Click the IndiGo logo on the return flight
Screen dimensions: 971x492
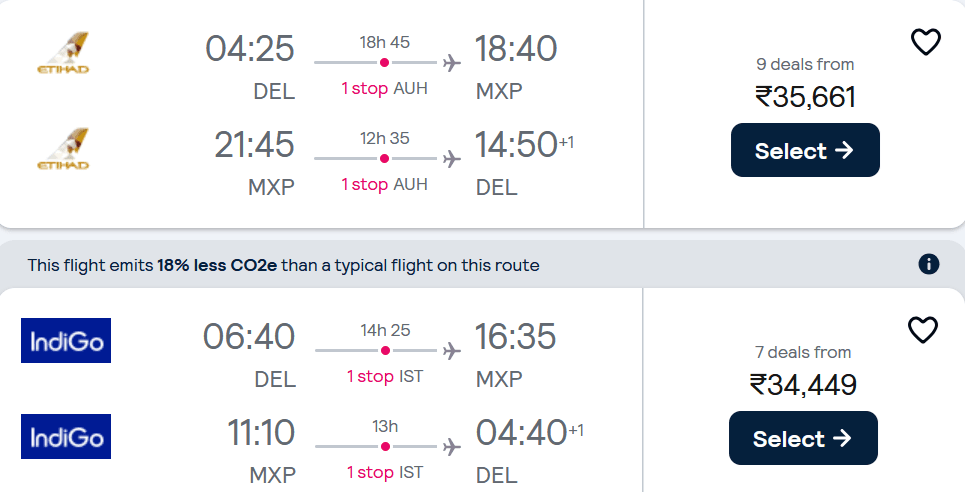[66, 436]
